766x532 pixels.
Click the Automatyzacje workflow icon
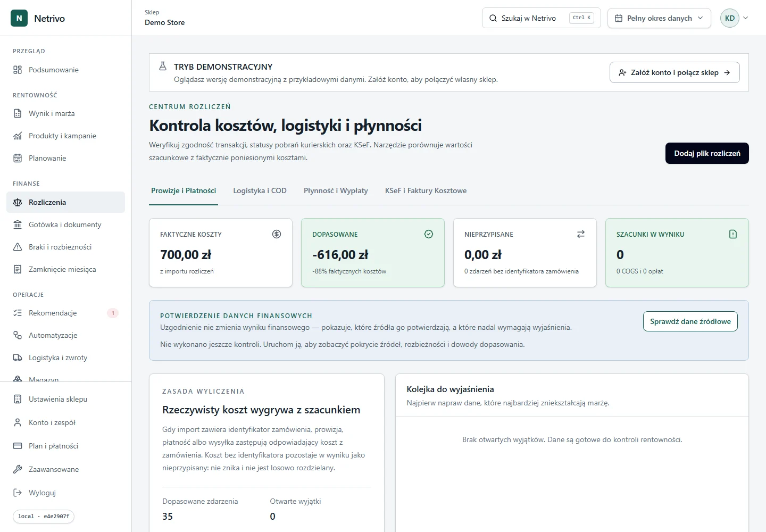click(18, 335)
